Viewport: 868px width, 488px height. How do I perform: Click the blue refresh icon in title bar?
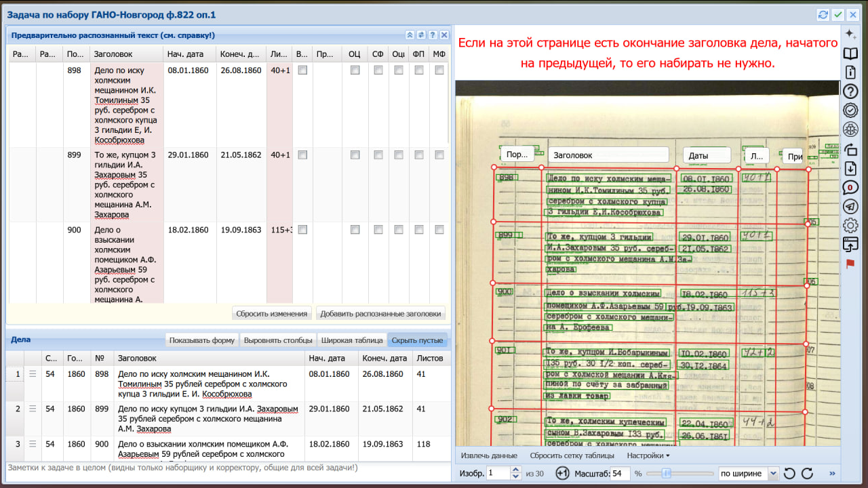coord(823,14)
